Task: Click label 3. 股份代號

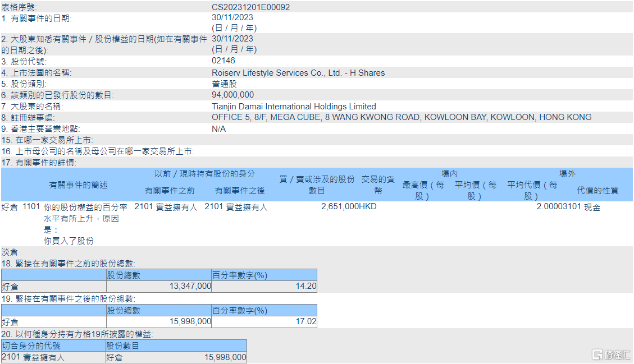Action: 24,61
